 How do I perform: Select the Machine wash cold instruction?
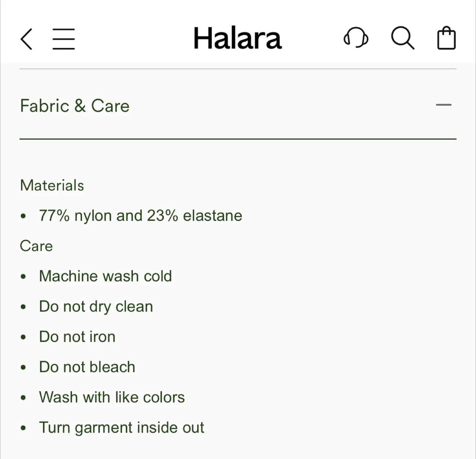[105, 276]
